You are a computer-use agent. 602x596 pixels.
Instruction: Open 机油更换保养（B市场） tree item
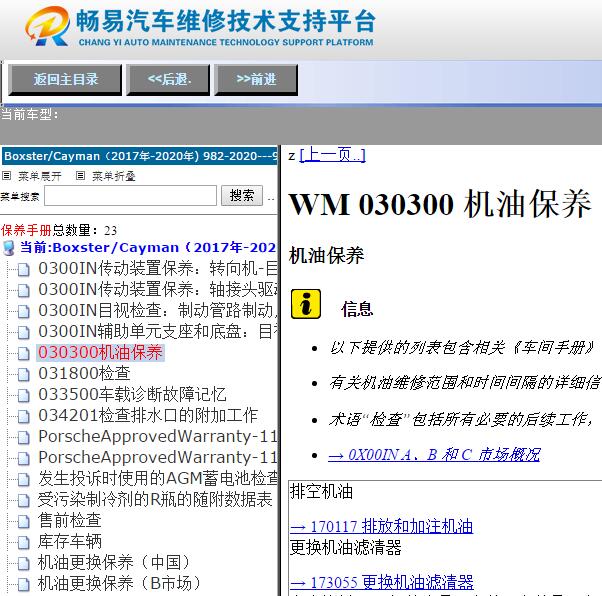tap(119, 583)
